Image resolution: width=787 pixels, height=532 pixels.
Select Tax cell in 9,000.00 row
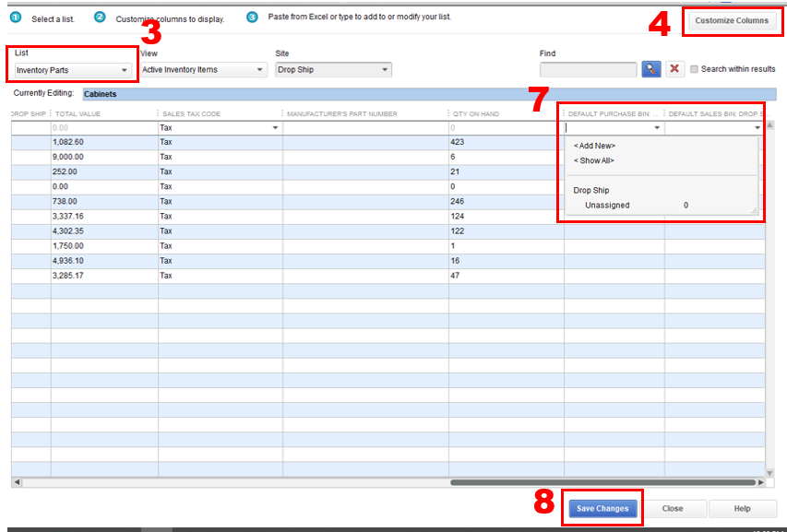coord(221,157)
